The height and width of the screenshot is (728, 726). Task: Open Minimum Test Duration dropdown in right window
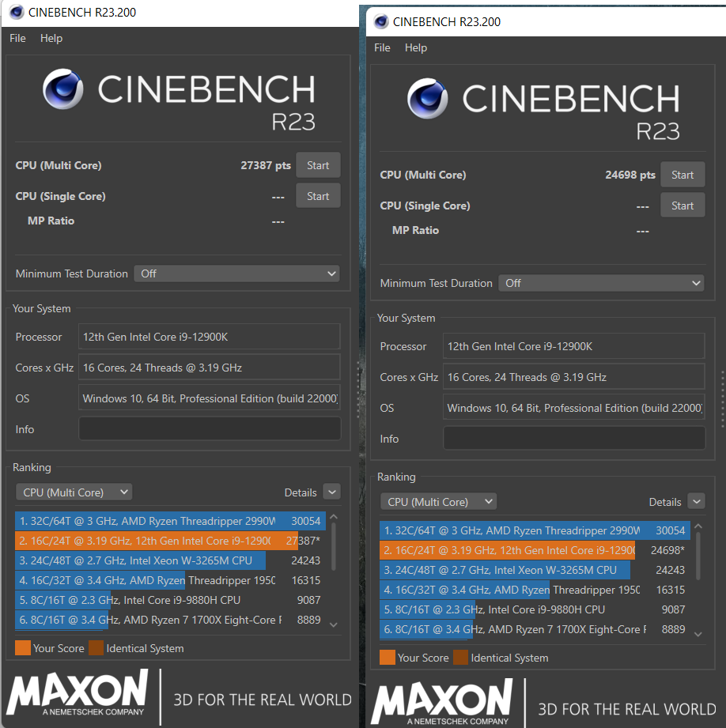602,283
